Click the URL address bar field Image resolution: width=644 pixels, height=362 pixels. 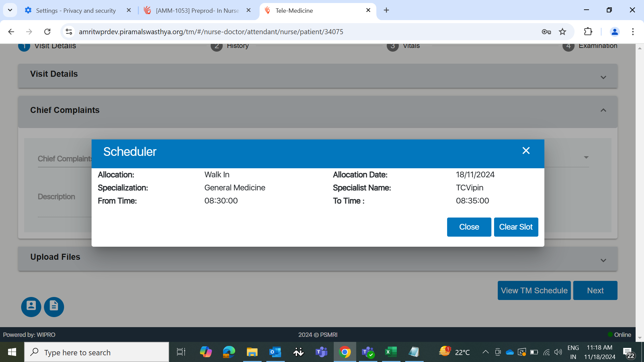tap(268, 32)
